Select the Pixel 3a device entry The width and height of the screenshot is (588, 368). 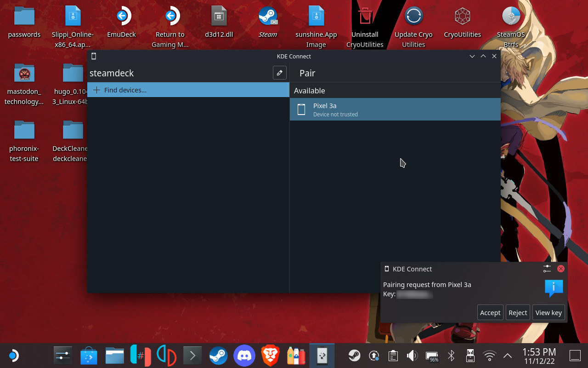(395, 109)
